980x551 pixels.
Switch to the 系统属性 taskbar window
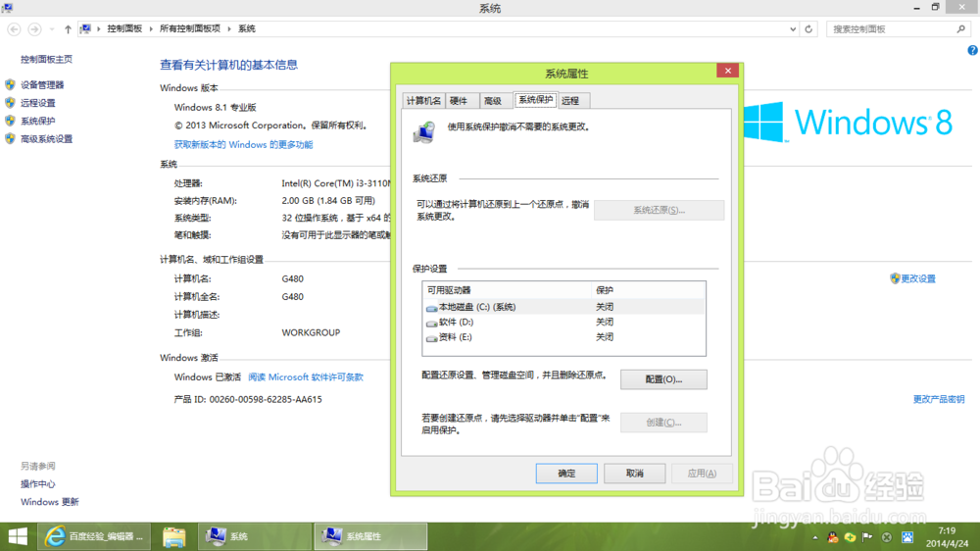(370, 536)
